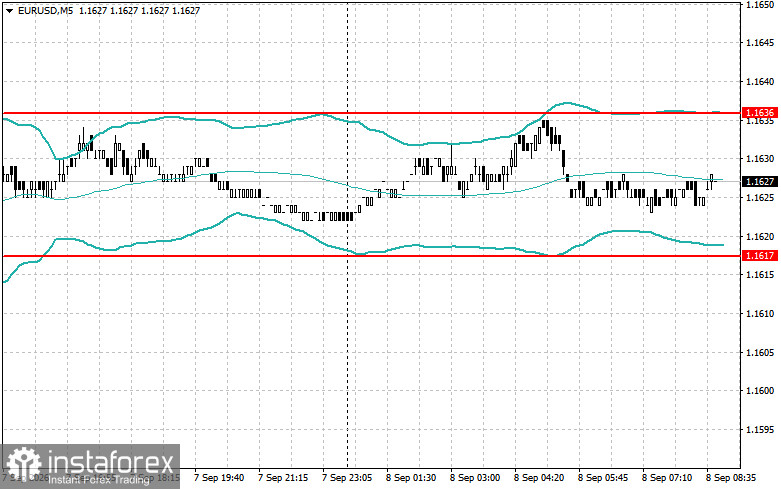The width and height of the screenshot is (781, 489).
Task: Click the OHLC values 1.1627 in chart header
Action: point(140,10)
